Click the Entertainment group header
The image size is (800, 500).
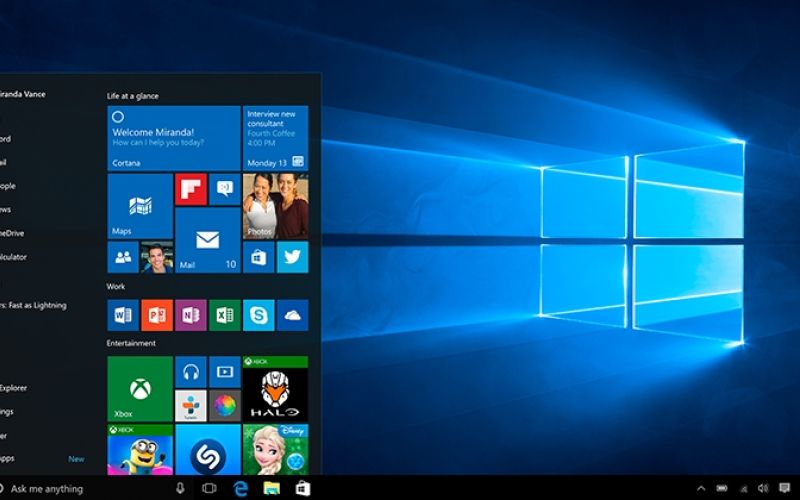pos(131,343)
